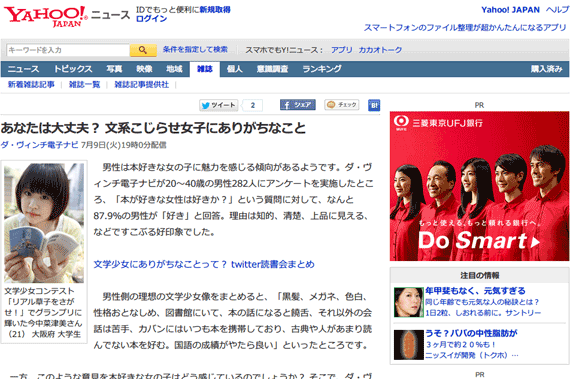Screen dimensions: 570x379
Task: Click うそ？パパの中性脂肪が ad headline
Action: click(x=471, y=333)
